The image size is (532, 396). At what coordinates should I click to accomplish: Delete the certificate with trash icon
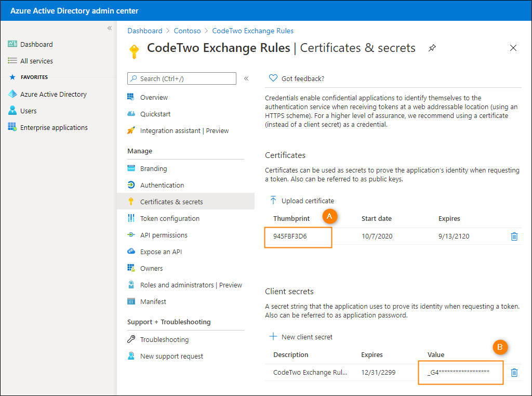pos(514,236)
